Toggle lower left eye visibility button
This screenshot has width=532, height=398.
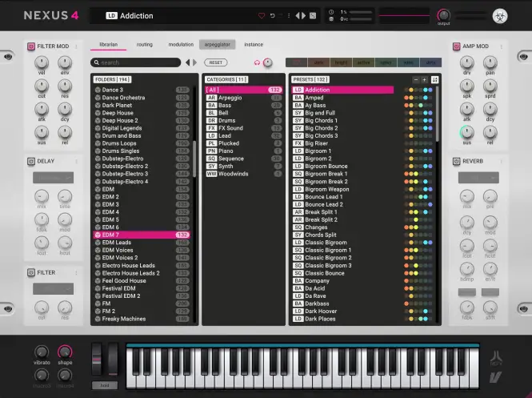tap(8, 308)
